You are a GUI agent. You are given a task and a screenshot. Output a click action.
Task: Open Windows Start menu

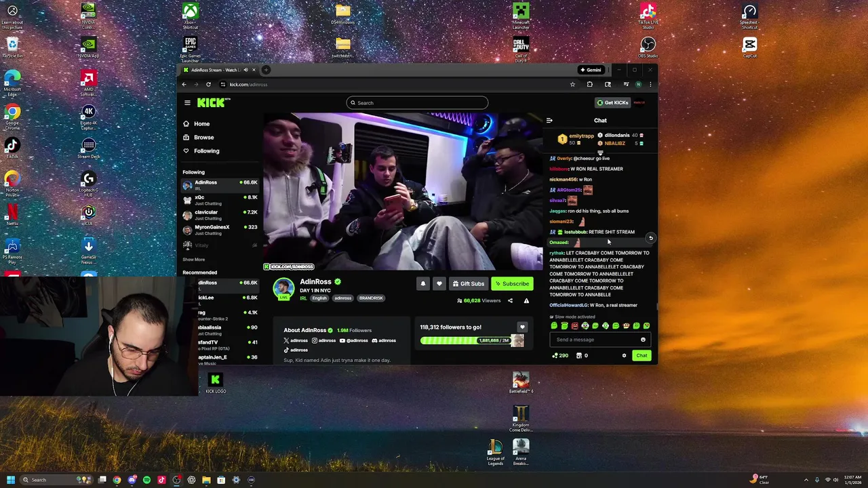pyautogui.click(x=11, y=480)
